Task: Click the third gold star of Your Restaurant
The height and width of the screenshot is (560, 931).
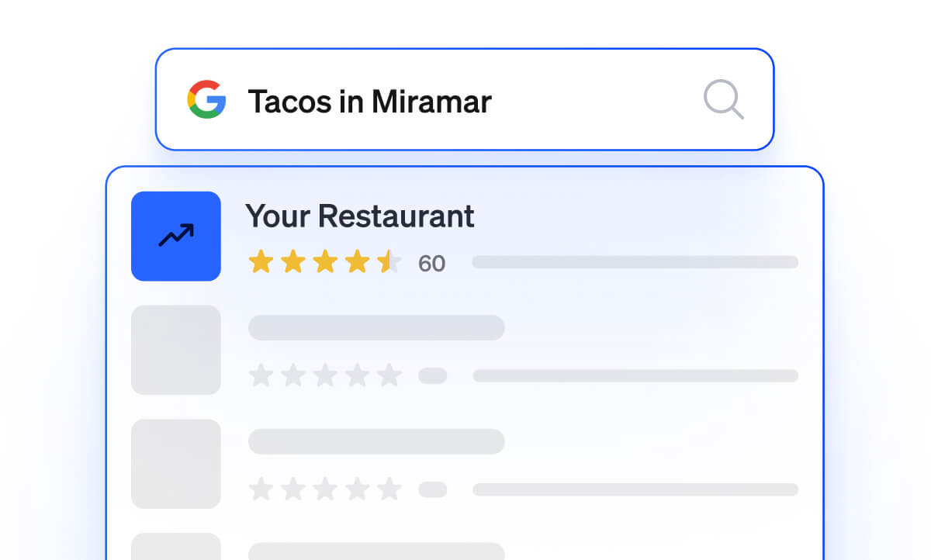Action: [325, 263]
